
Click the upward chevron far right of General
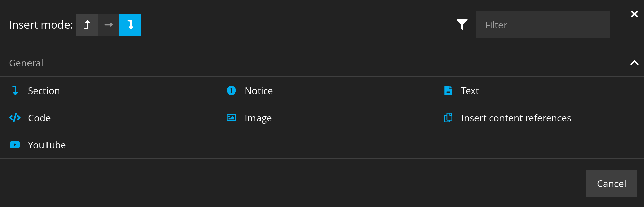tap(634, 63)
